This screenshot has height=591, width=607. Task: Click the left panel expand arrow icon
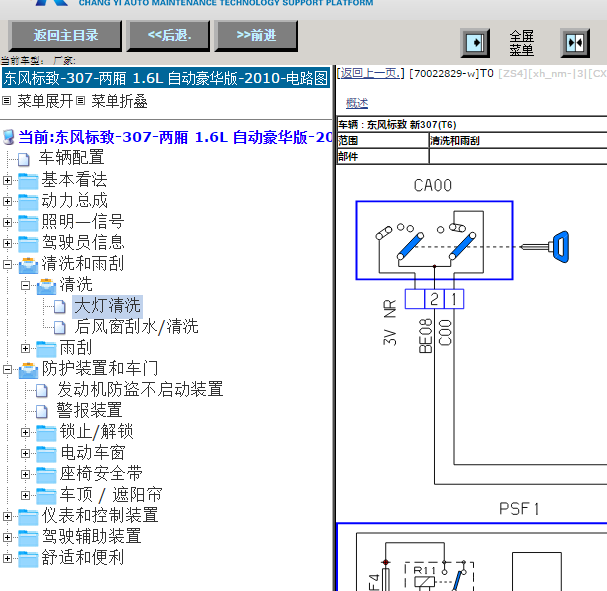point(475,43)
